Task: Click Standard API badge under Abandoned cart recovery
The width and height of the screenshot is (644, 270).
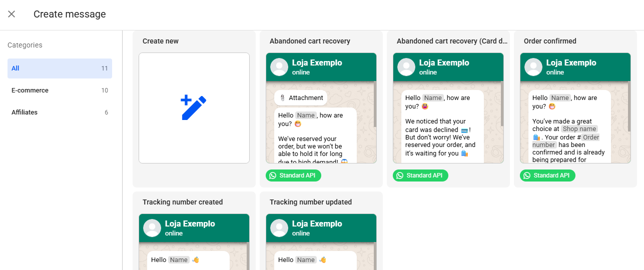Action: [x=294, y=175]
